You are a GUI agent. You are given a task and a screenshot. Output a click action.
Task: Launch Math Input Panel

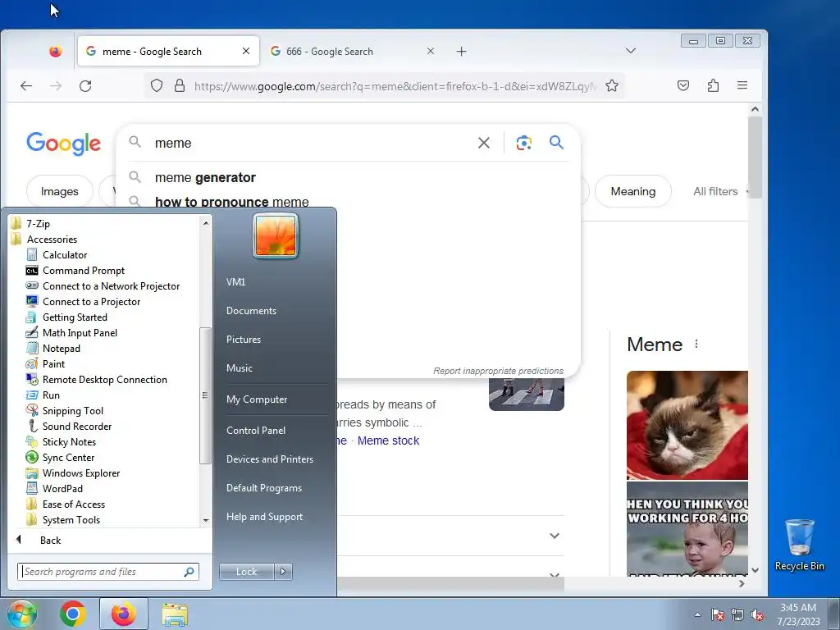80,333
